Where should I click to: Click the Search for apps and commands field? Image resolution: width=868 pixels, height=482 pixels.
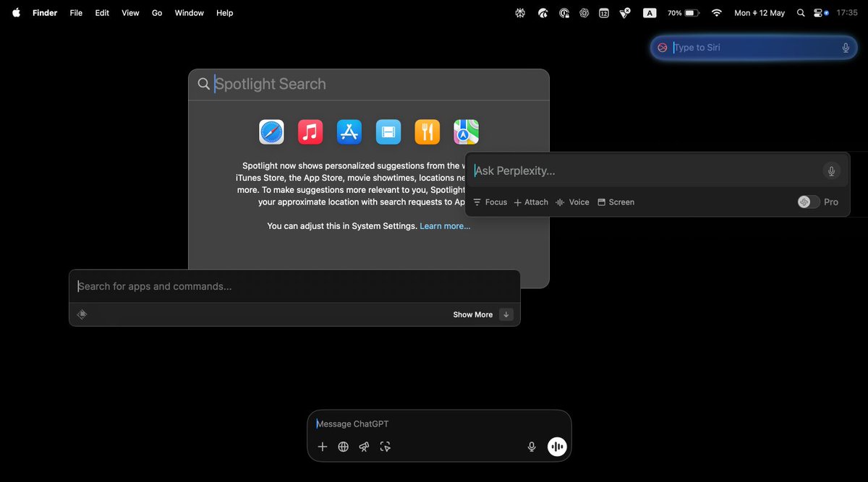point(294,286)
